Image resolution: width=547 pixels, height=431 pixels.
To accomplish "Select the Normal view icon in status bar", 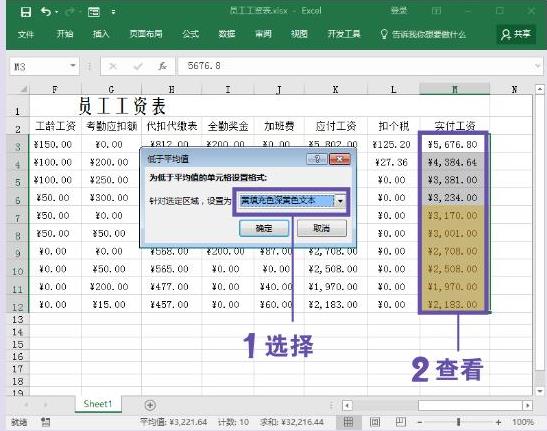I will click(x=348, y=422).
